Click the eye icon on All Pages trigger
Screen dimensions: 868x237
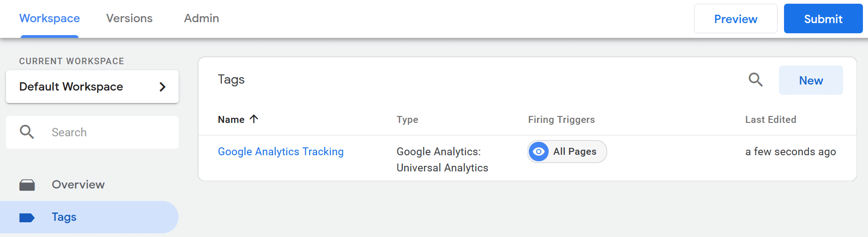click(539, 152)
